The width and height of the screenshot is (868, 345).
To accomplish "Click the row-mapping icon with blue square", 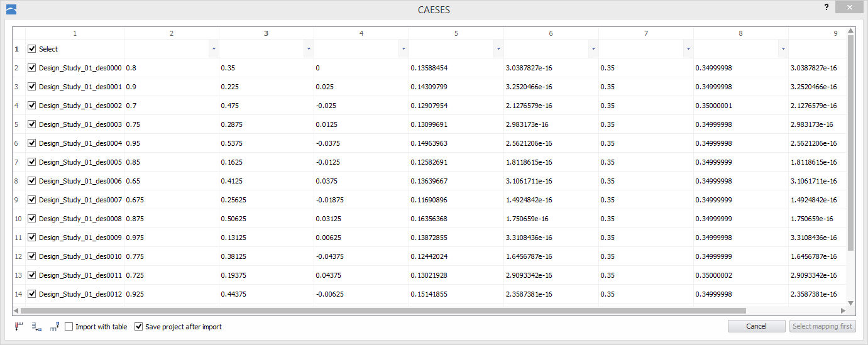I will 36,327.
